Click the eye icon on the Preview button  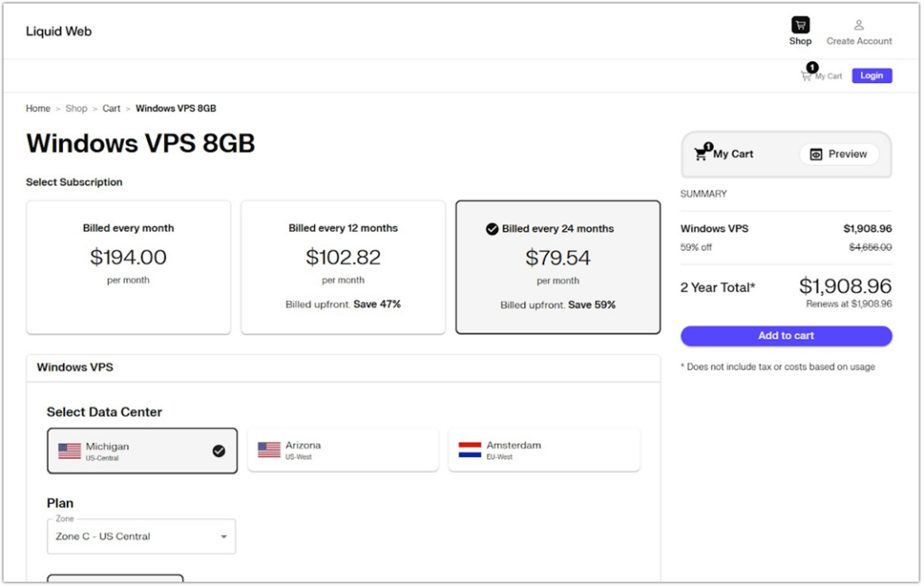(816, 154)
